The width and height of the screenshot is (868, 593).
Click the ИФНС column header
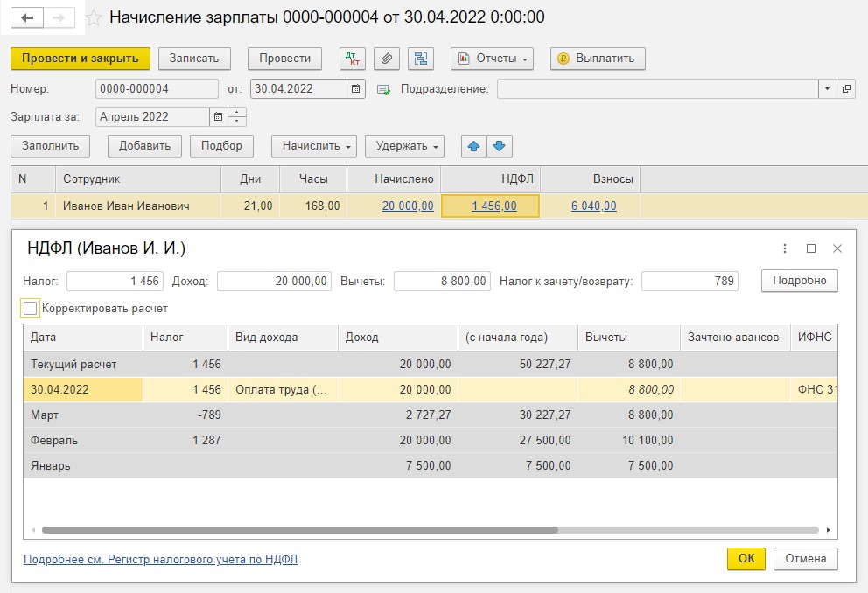point(815,338)
